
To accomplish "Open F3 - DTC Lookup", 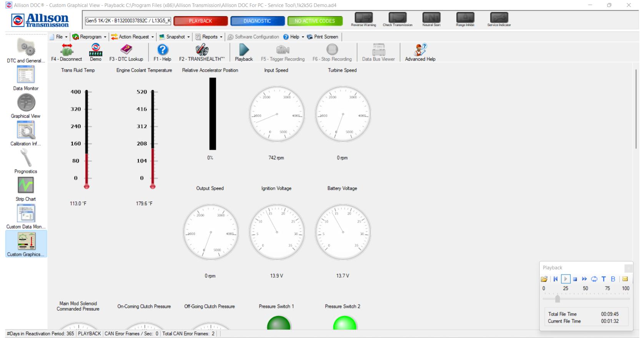I will click(x=126, y=53).
